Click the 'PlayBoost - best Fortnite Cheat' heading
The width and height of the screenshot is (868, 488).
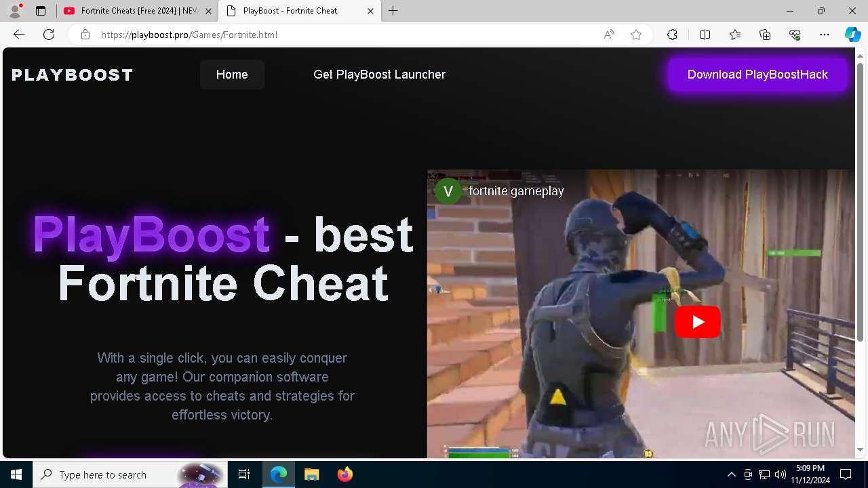[x=222, y=259]
